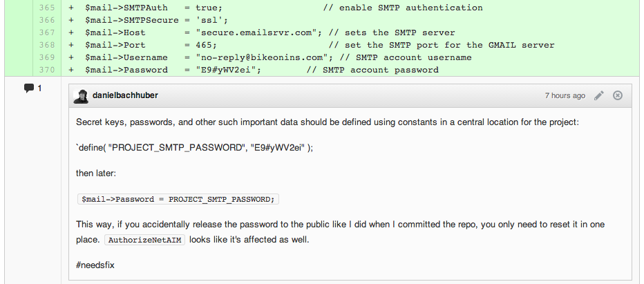Screen dimensions: 644x284
Task: Select line number 365 in the diff
Action: (x=47, y=8)
